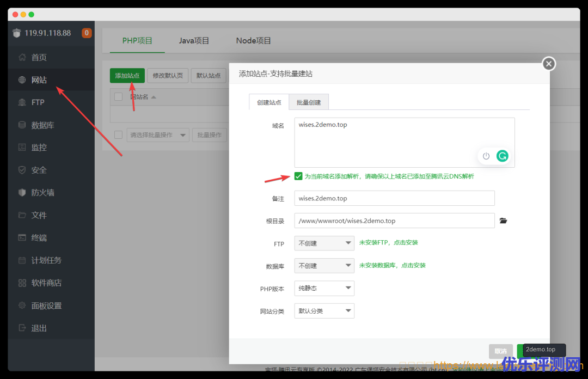The width and height of the screenshot is (588, 379).
Task: Open 终端 terminal from sidebar
Action: point(39,238)
